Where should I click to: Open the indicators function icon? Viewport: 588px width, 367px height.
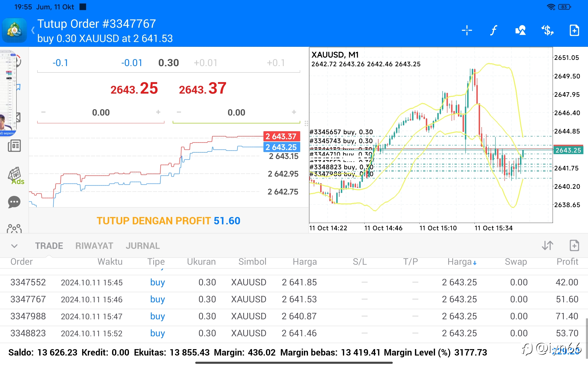pos(493,31)
